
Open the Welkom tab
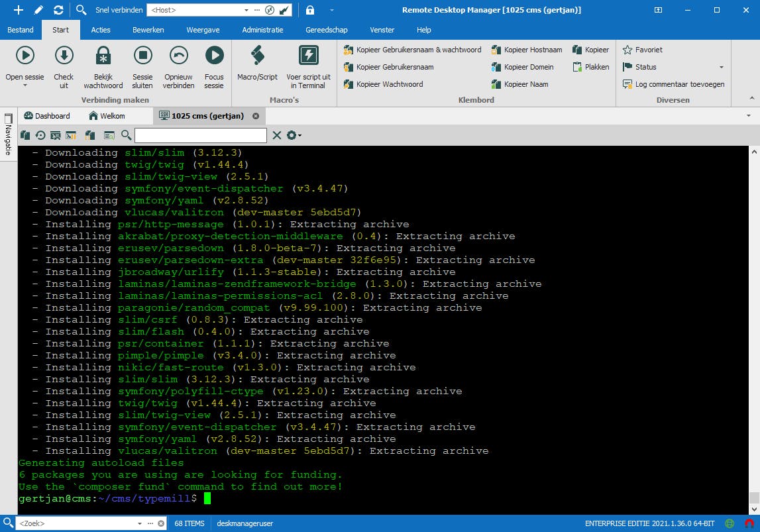pyautogui.click(x=110, y=115)
